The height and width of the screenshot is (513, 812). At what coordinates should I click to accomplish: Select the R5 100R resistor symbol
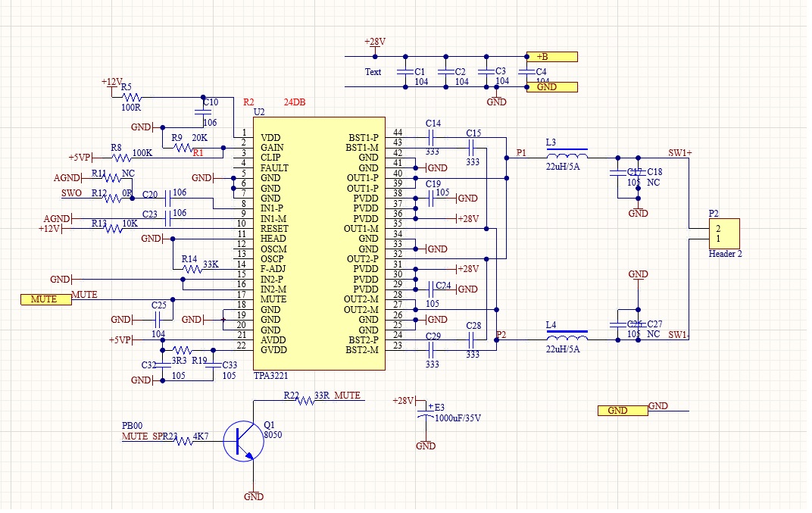(x=132, y=97)
